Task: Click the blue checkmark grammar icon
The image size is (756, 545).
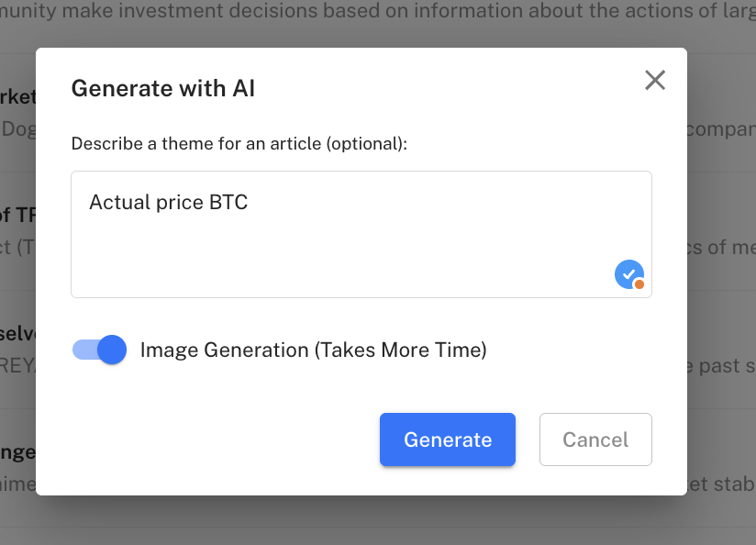Action: (628, 273)
